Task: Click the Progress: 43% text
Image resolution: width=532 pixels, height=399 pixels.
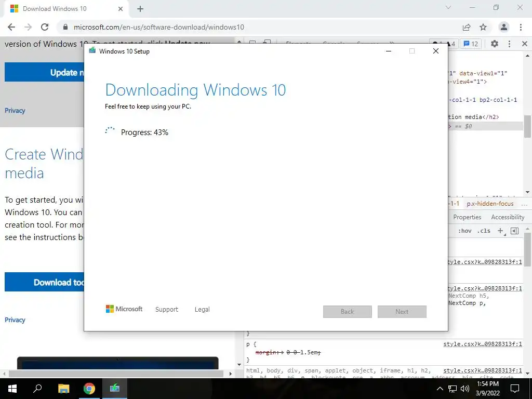Action: [x=144, y=132]
